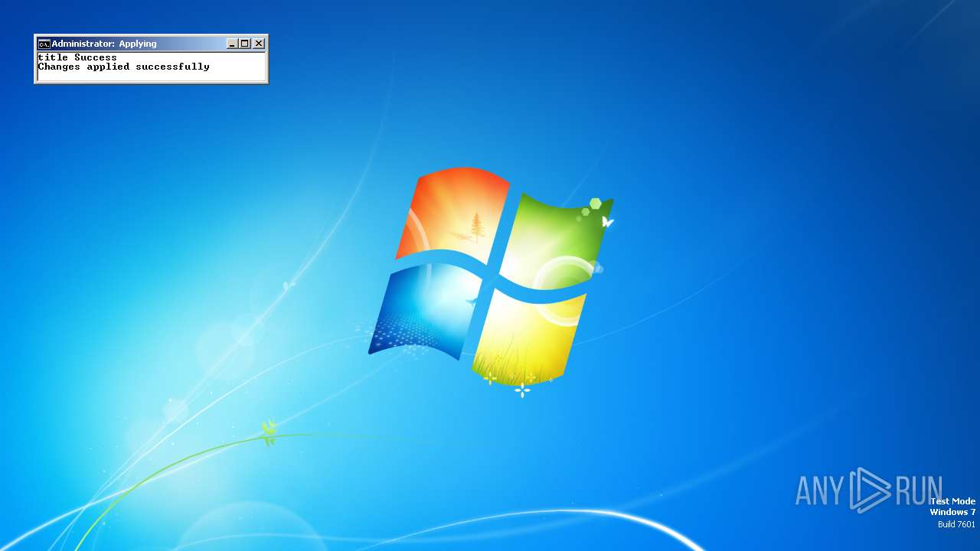Click the "Administrator: Applying" title bar text
980x551 pixels.
104,44
